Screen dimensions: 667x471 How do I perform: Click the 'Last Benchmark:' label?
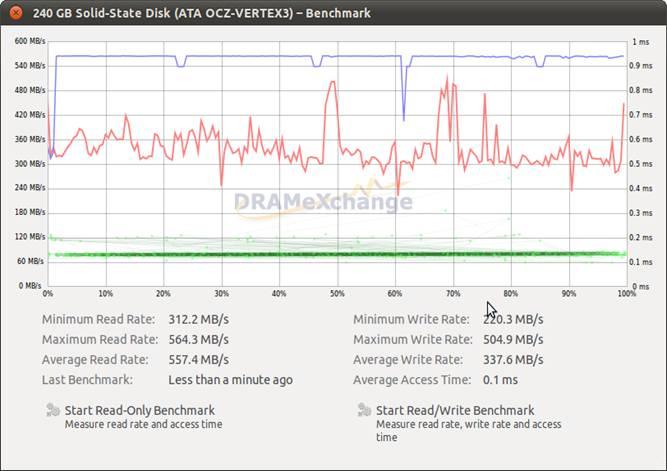(87, 380)
